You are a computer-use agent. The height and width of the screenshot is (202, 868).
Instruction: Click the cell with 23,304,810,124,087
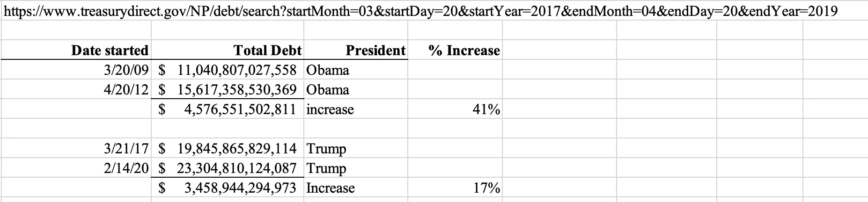point(236,168)
